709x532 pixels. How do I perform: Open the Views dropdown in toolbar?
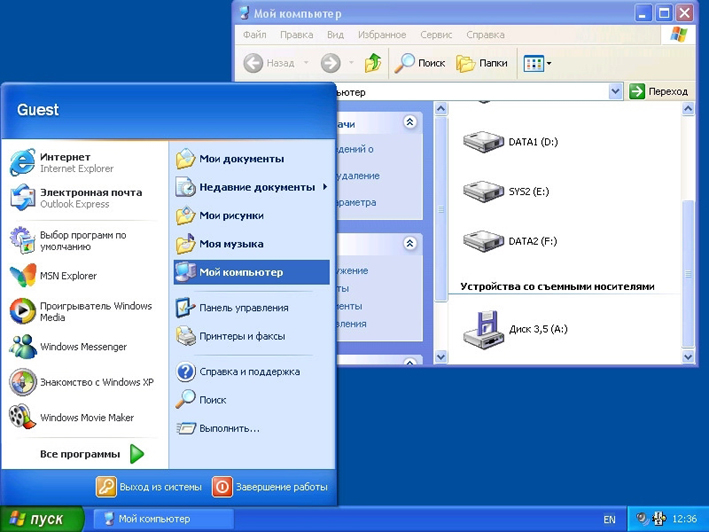click(537, 63)
